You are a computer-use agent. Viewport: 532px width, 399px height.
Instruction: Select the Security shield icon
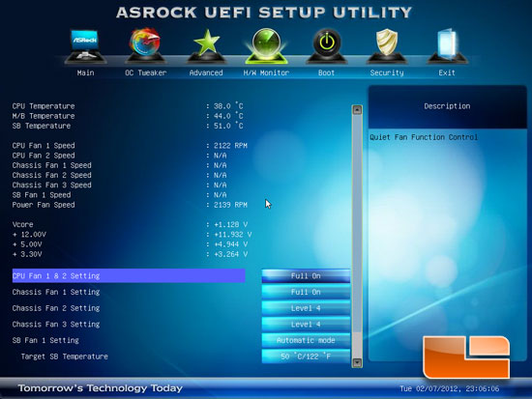click(387, 46)
